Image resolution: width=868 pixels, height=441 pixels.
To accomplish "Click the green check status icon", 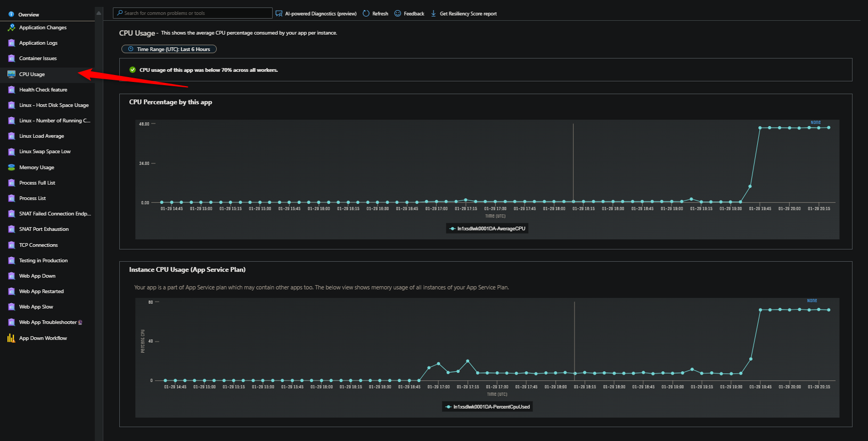I will (x=133, y=70).
